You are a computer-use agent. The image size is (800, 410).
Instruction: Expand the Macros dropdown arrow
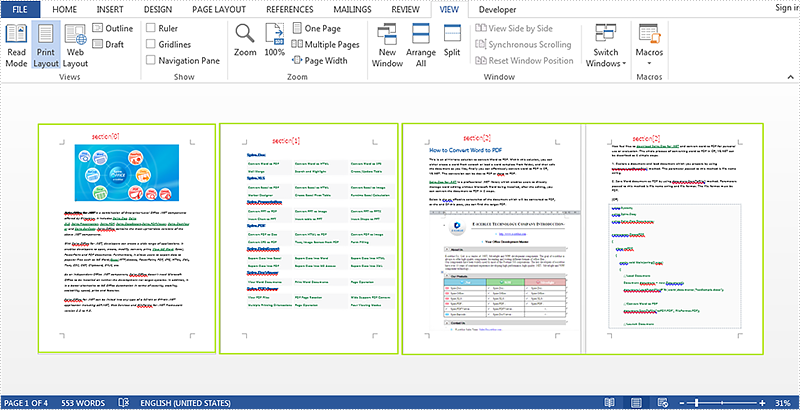point(649,64)
